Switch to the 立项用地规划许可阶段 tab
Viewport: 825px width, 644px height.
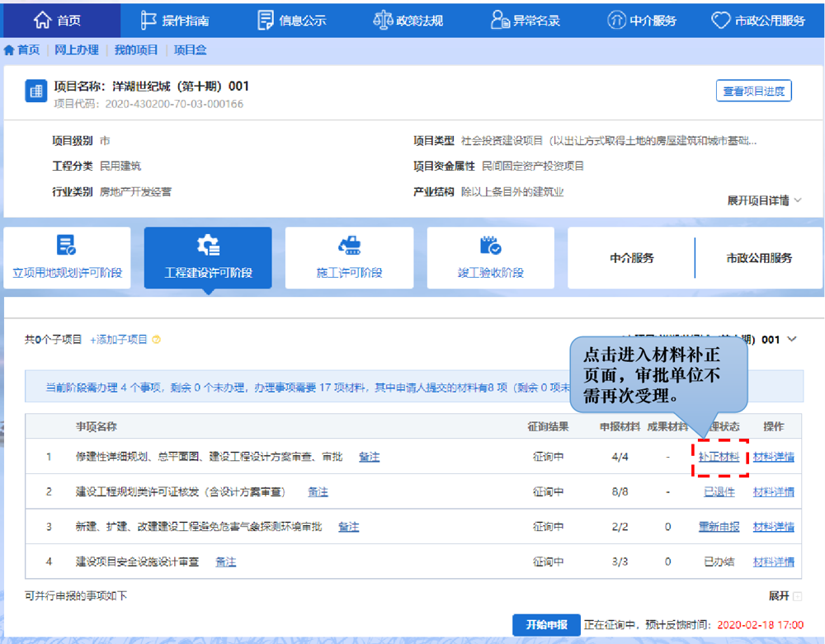[x=67, y=258]
